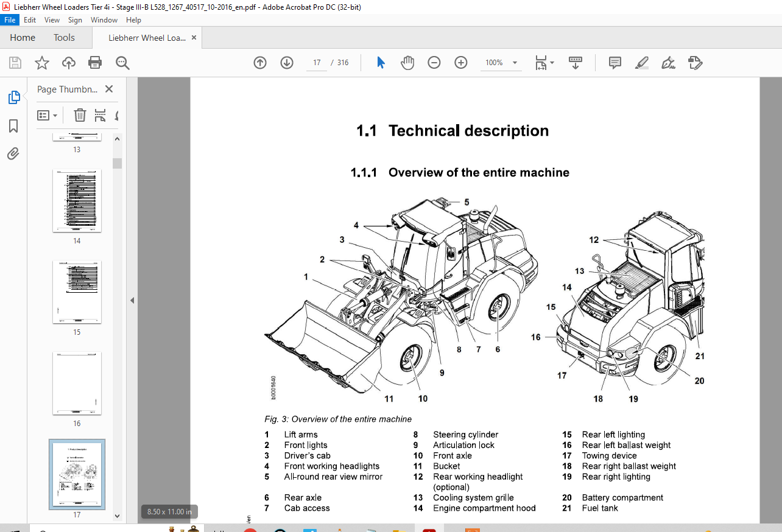The image size is (782, 532).
Task: Click '1.1.1 Overview of the entire machine' heading
Action: pyautogui.click(x=460, y=173)
